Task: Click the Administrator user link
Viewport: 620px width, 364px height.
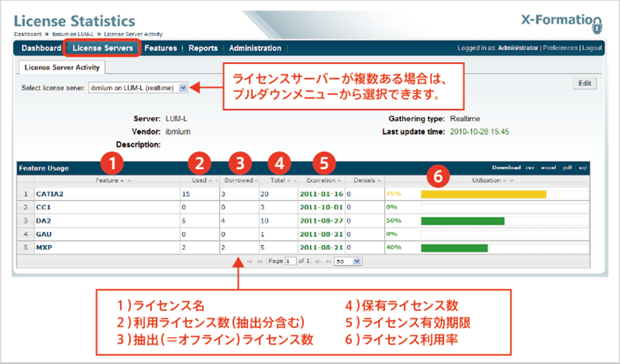Action: pyautogui.click(x=518, y=47)
